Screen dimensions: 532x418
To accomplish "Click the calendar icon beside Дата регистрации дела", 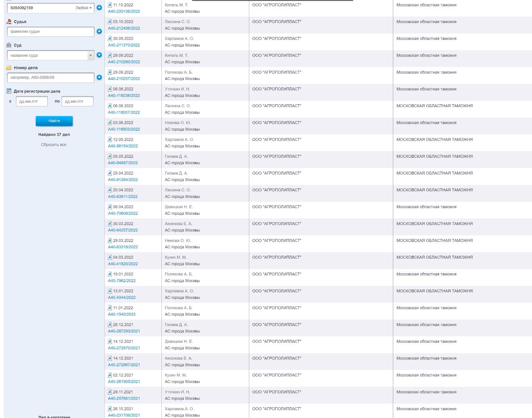I will coord(9,91).
